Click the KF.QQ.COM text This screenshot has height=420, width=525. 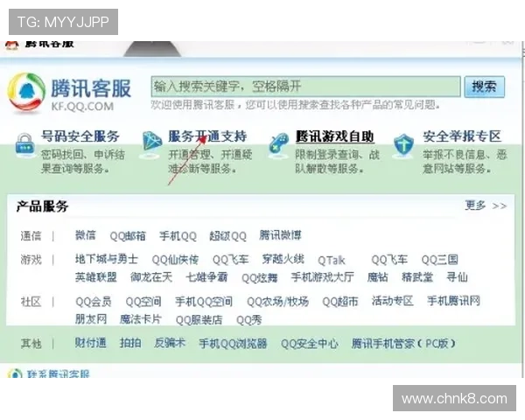(x=82, y=107)
